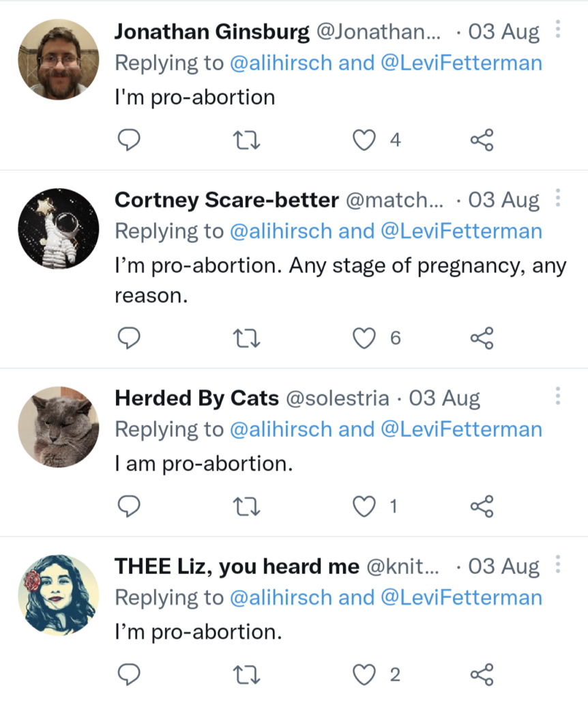The width and height of the screenshot is (588, 703).
Task: Reply to Jonathan Ginsburg's tweet
Action: 130,141
